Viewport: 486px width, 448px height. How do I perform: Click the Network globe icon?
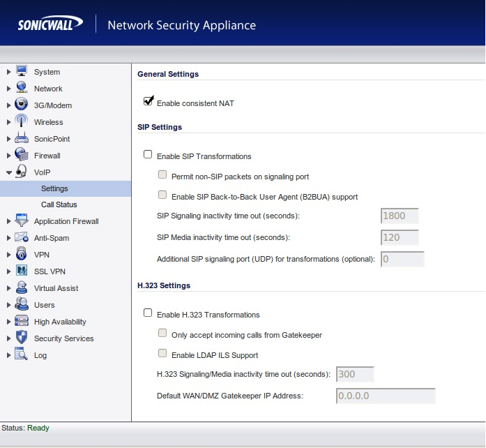pos(22,88)
